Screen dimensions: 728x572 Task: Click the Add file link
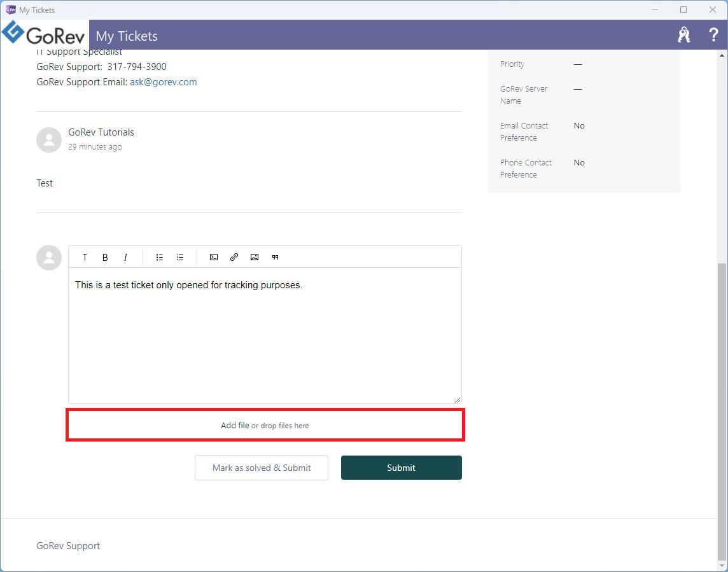coord(235,425)
